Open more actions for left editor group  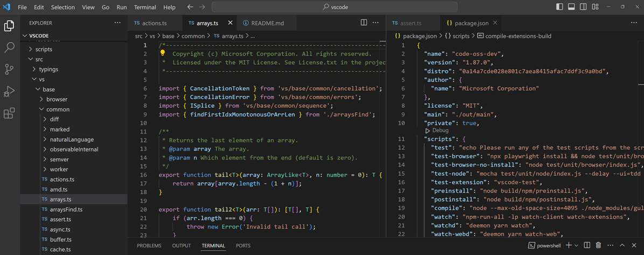tap(375, 23)
